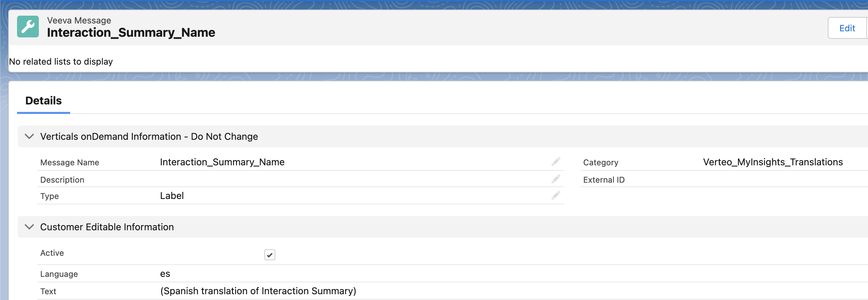
Task: Click the External ID field label
Action: click(604, 180)
